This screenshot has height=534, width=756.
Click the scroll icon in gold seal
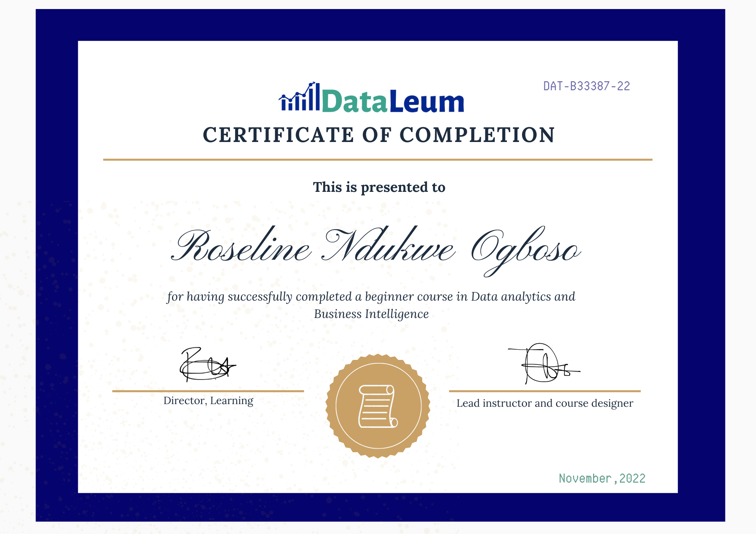(378, 406)
